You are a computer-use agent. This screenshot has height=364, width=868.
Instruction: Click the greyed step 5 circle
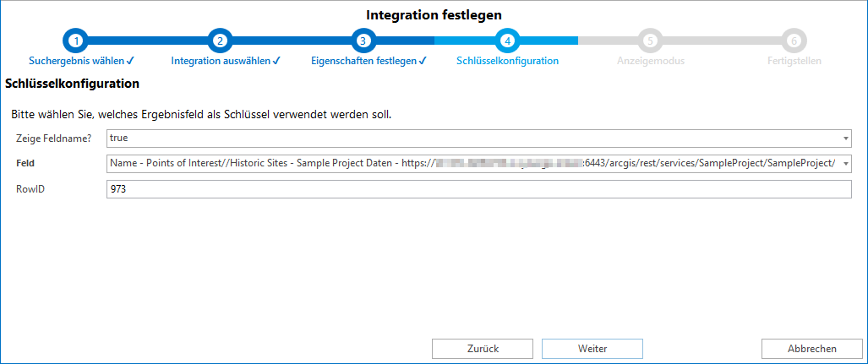click(650, 40)
